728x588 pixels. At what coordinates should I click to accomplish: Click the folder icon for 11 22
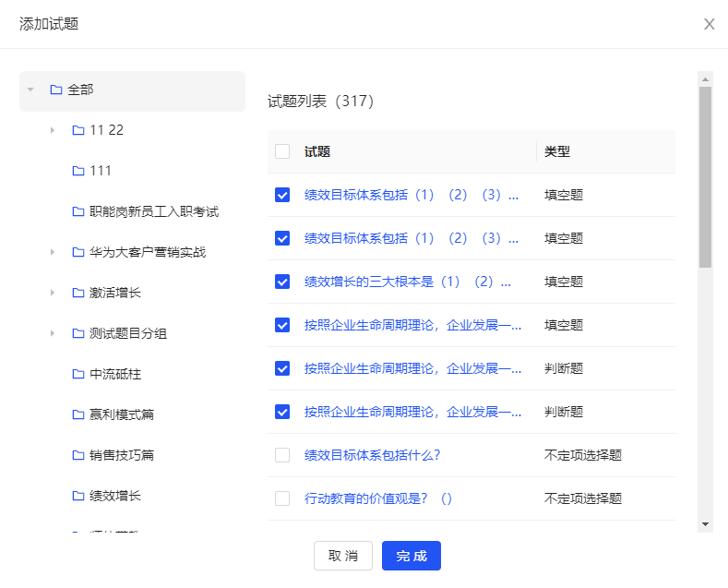[78, 130]
